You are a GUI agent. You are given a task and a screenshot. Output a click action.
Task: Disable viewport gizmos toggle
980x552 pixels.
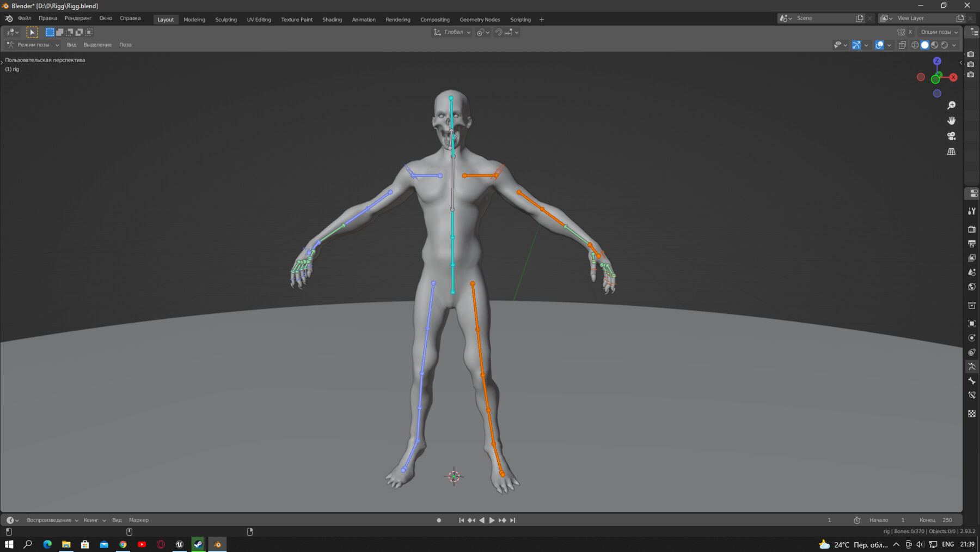click(856, 45)
